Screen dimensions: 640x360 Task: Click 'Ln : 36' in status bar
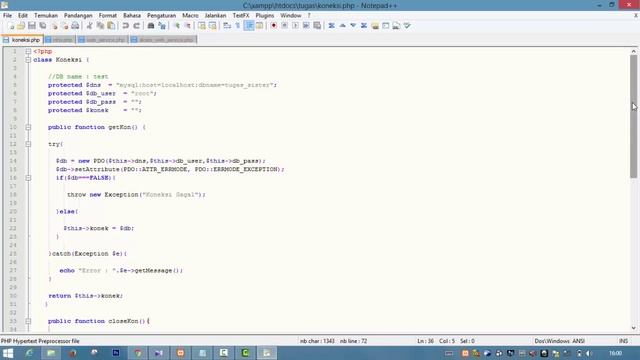[425, 341]
